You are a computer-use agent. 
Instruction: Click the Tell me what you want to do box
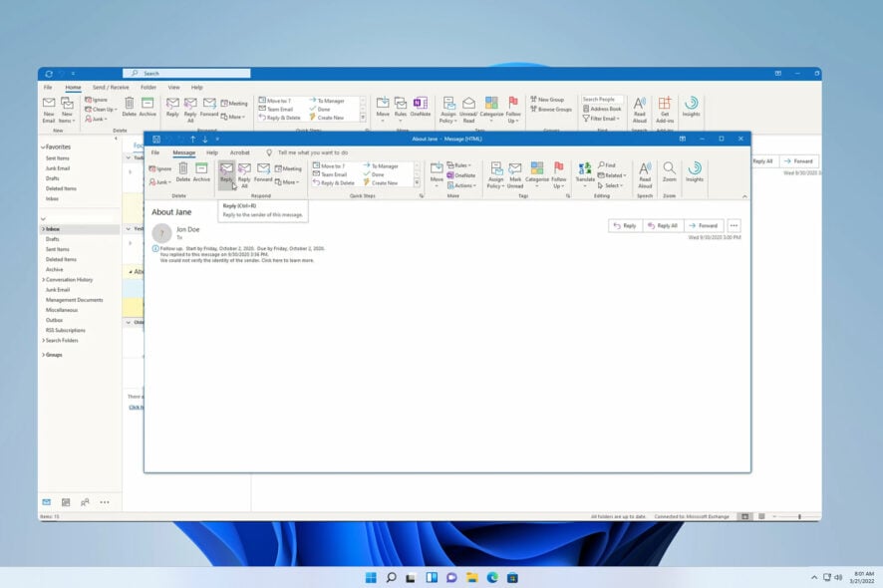(313, 152)
